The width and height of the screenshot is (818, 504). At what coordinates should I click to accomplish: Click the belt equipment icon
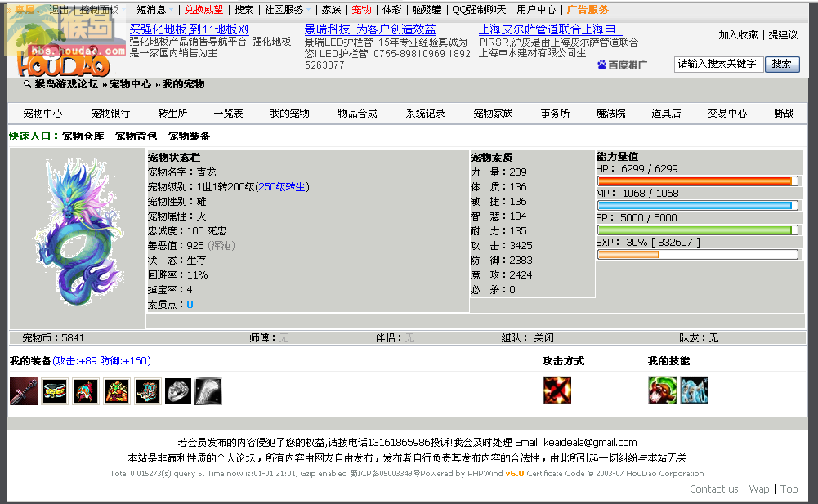coord(55,390)
